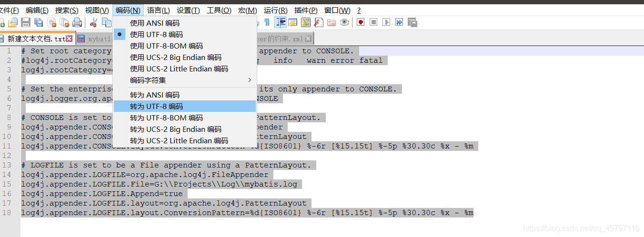Save the current file from the toolbar
Image resolution: width=644 pixels, height=237 pixels.
pos(26,22)
